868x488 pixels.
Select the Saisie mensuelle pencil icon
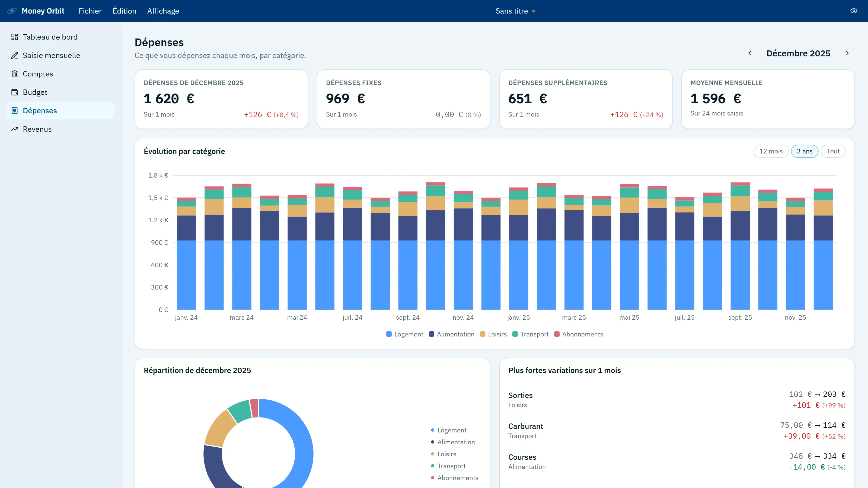coord(14,55)
